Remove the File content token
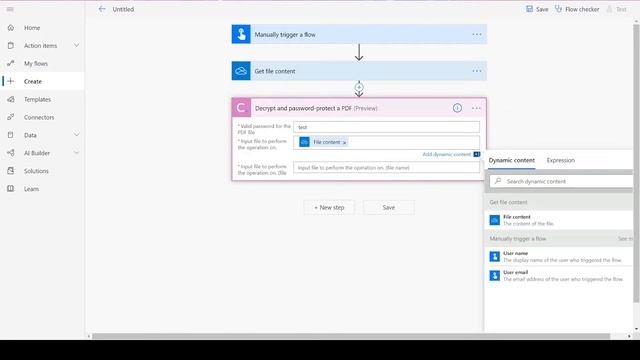 (x=344, y=142)
